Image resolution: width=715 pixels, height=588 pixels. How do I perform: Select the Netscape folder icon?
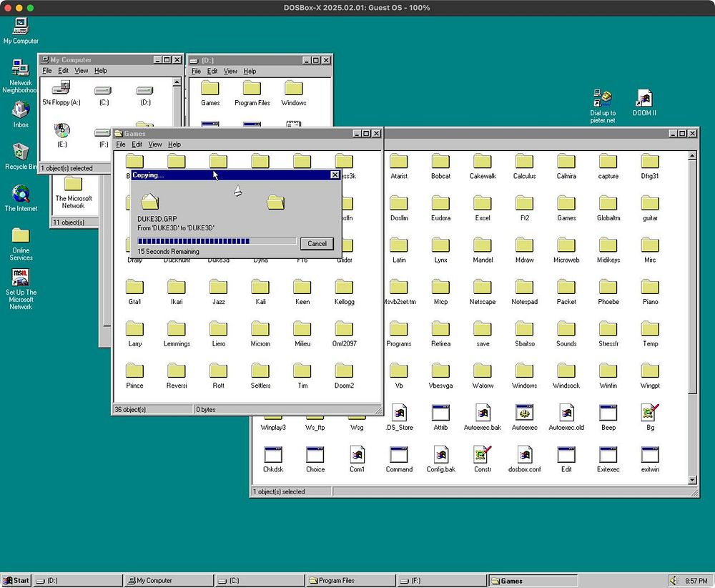(483, 288)
